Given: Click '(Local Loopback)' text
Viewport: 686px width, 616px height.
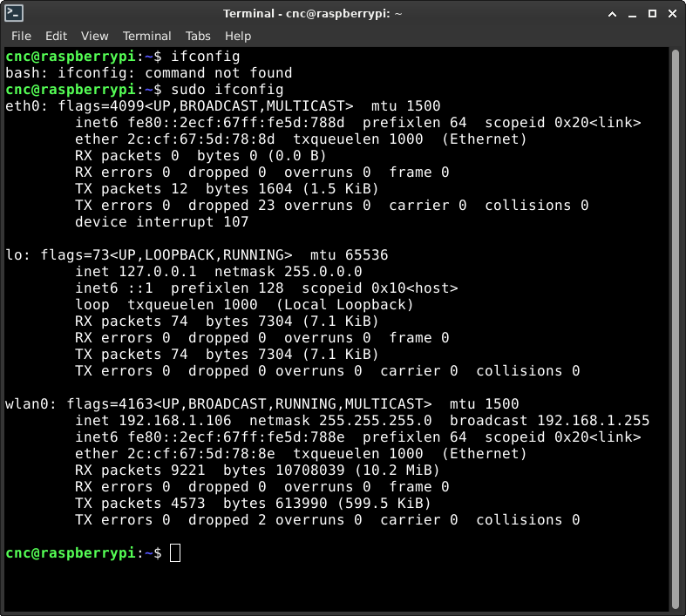Looking at the screenshot, I should (345, 305).
